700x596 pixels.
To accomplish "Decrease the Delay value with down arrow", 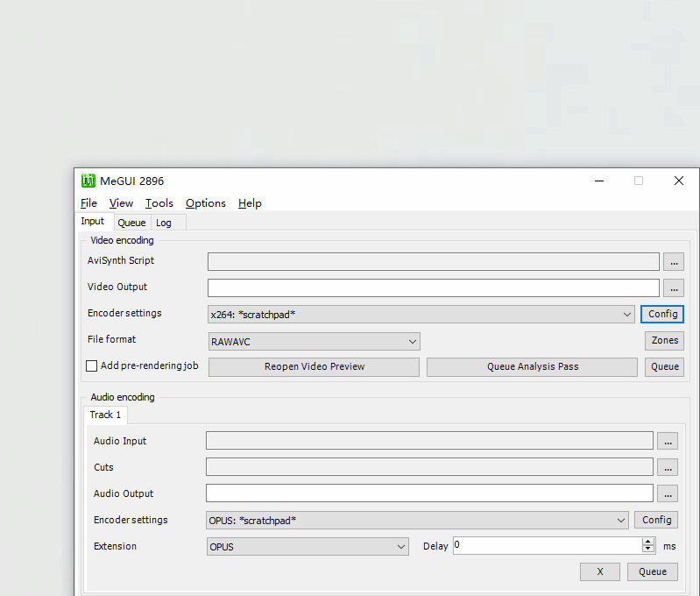I will (x=648, y=550).
